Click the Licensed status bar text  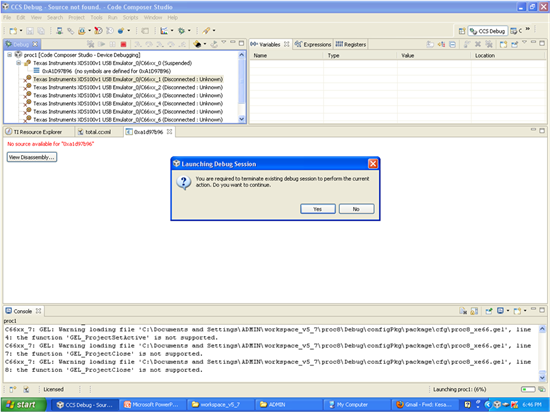tap(53, 389)
